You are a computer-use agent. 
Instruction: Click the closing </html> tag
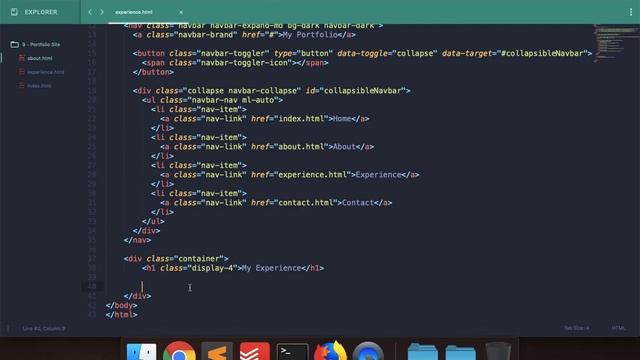(121, 315)
